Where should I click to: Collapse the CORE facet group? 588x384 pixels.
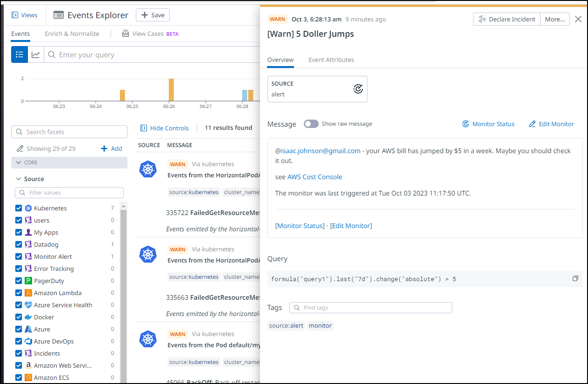pyautogui.click(x=69, y=162)
